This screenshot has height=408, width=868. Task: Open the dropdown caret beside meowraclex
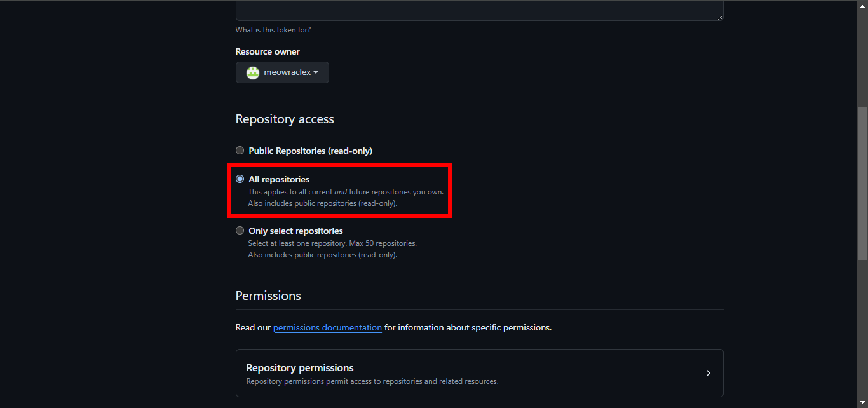pos(316,72)
